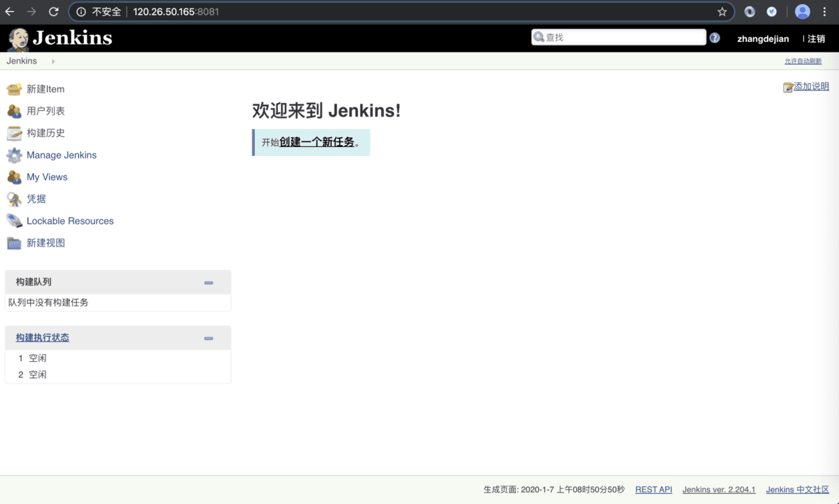The height and width of the screenshot is (504, 839).
Task: Go back with browser back arrow
Action: 10,12
